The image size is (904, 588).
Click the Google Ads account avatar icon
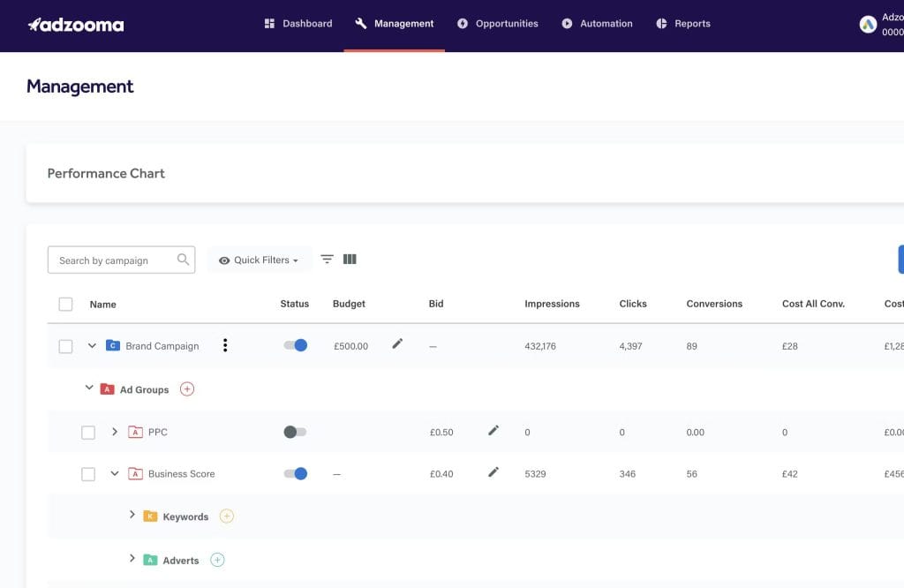pos(868,24)
